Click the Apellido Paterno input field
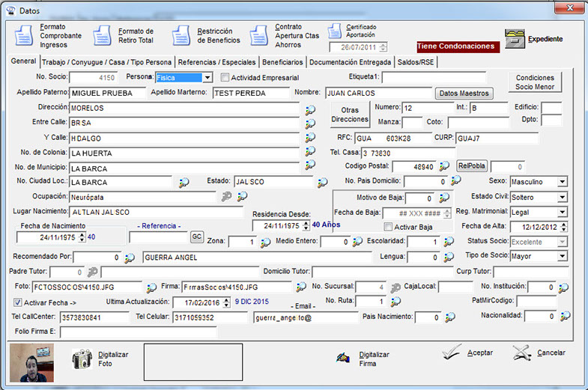The height and width of the screenshot is (390, 588). coord(107,94)
